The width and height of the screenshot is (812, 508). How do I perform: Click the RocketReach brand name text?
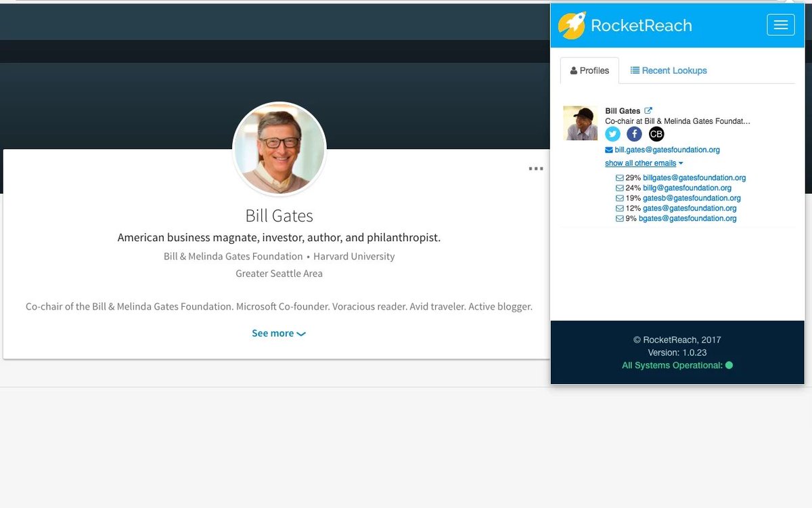[641, 26]
